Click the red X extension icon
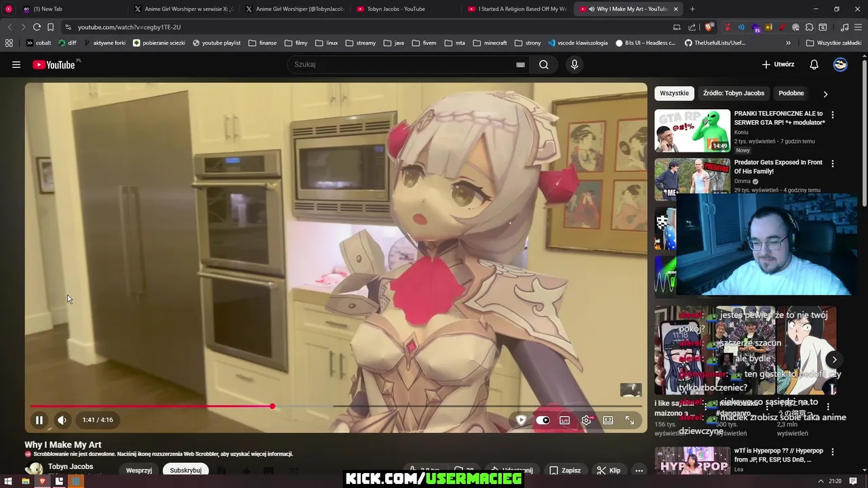The height and width of the screenshot is (488, 868). tap(728, 27)
